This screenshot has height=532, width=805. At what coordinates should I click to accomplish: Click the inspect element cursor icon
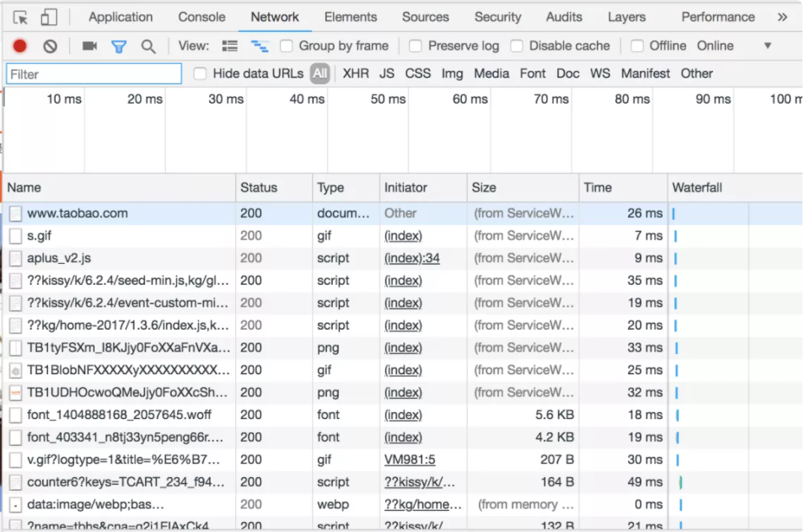click(21, 17)
